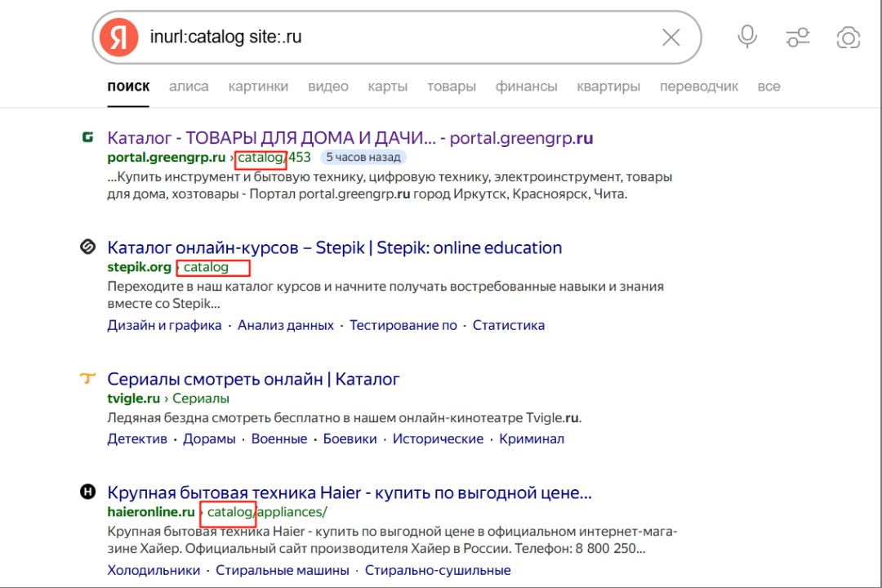The image size is (882, 588).
Task: Open the квартиры tab
Action: [x=608, y=87]
